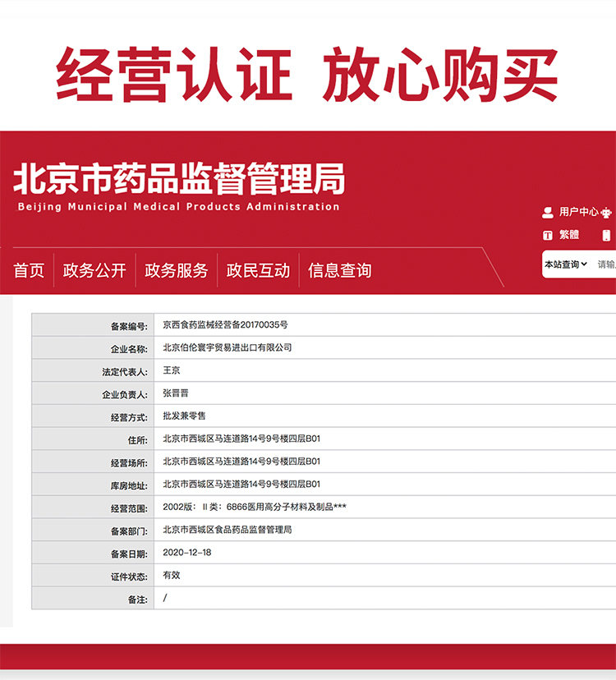Click the 备案日期 value 2020-12-18
Viewport: 616px width, 680px height.
point(187,552)
